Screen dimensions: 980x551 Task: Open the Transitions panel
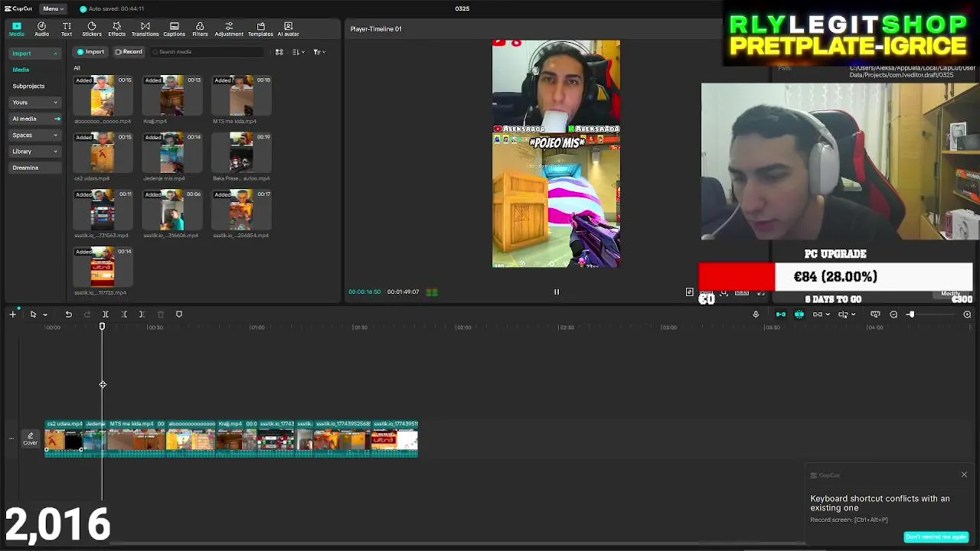pyautogui.click(x=145, y=29)
